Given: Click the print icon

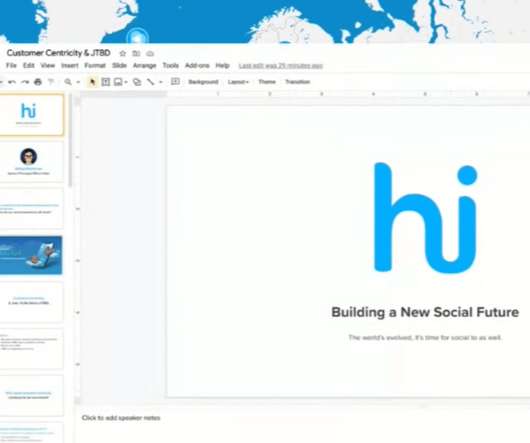Looking at the screenshot, I should click(x=38, y=82).
